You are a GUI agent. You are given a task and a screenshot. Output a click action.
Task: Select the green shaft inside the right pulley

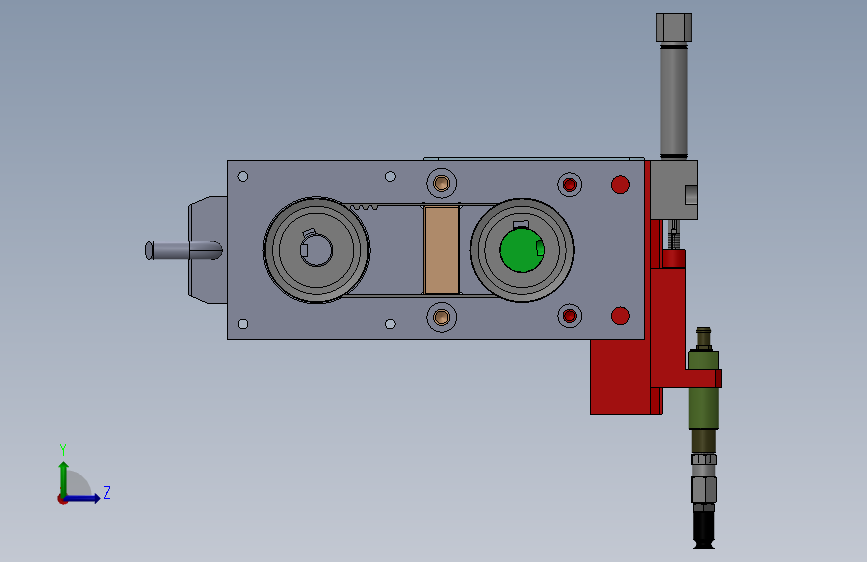coord(521,250)
